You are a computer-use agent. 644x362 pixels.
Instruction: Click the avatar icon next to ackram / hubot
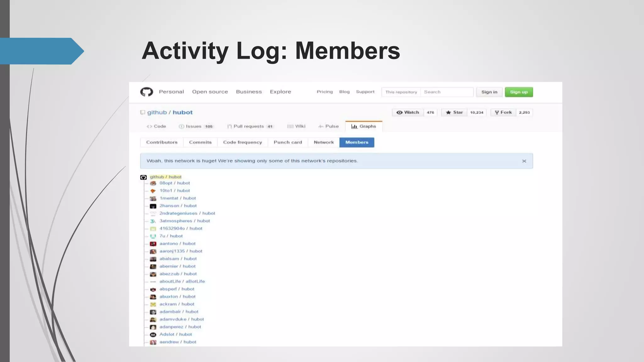[153, 304]
